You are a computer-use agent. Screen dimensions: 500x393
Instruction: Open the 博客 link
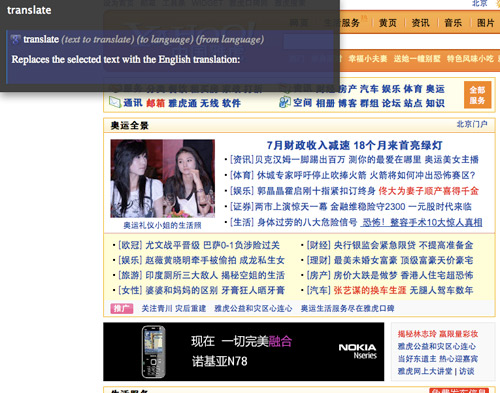click(x=347, y=103)
